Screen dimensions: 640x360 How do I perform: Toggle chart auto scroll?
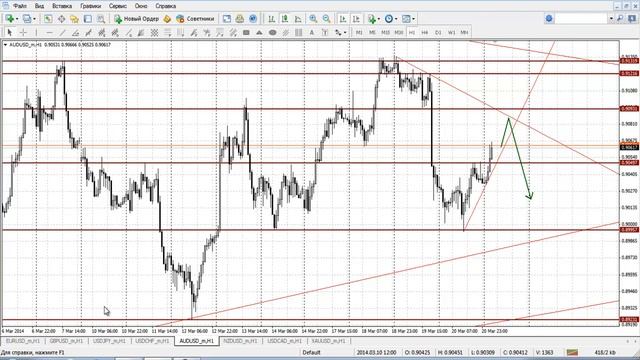click(343, 19)
